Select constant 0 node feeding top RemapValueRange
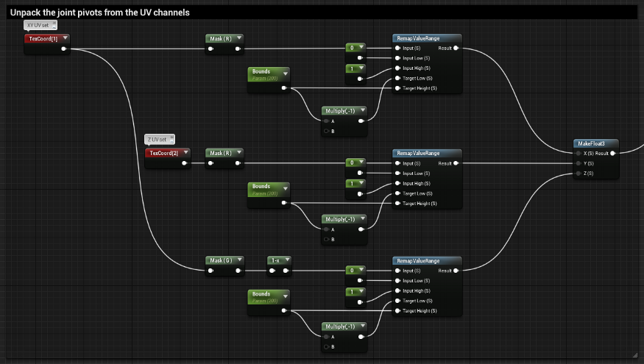The width and height of the screenshot is (644, 364). (x=355, y=52)
